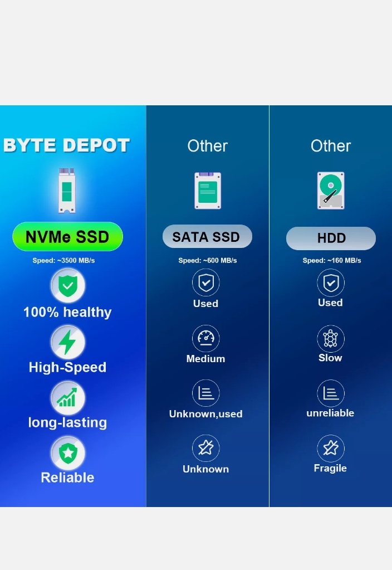Click the unreliable label
The image size is (392, 570).
330,413
